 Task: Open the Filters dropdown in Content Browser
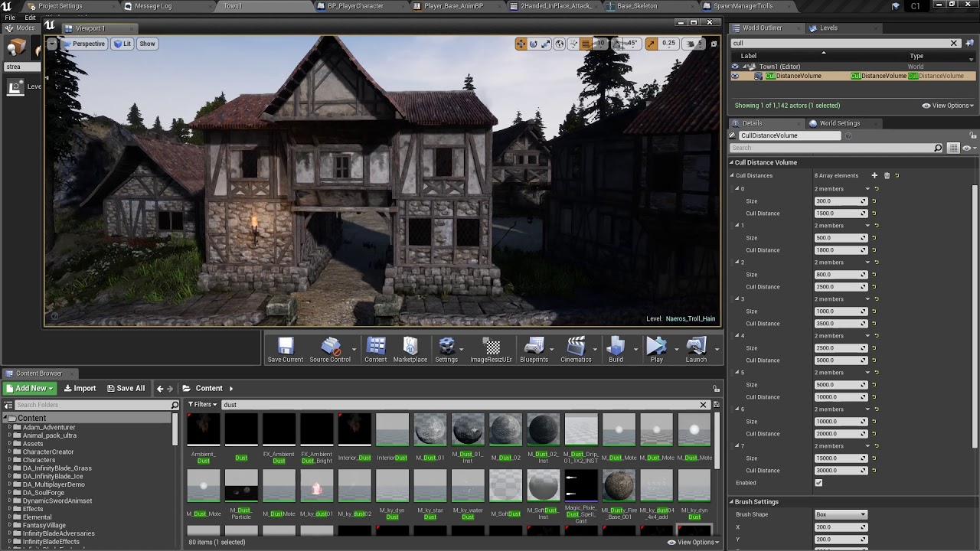(x=203, y=405)
